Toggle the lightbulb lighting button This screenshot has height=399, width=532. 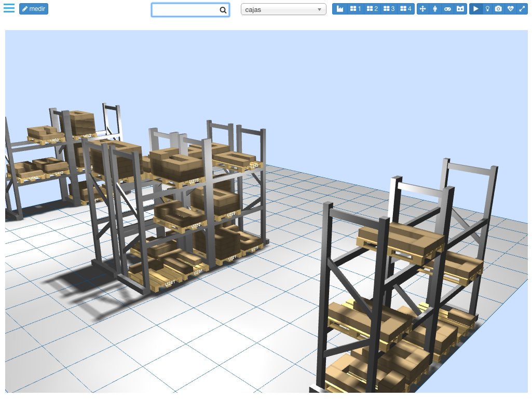(487, 9)
